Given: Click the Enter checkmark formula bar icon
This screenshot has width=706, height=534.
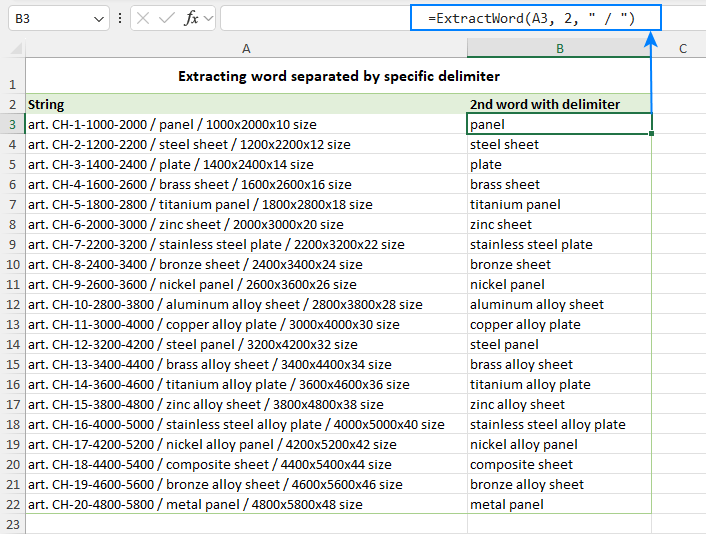Looking at the screenshot, I should [x=167, y=18].
